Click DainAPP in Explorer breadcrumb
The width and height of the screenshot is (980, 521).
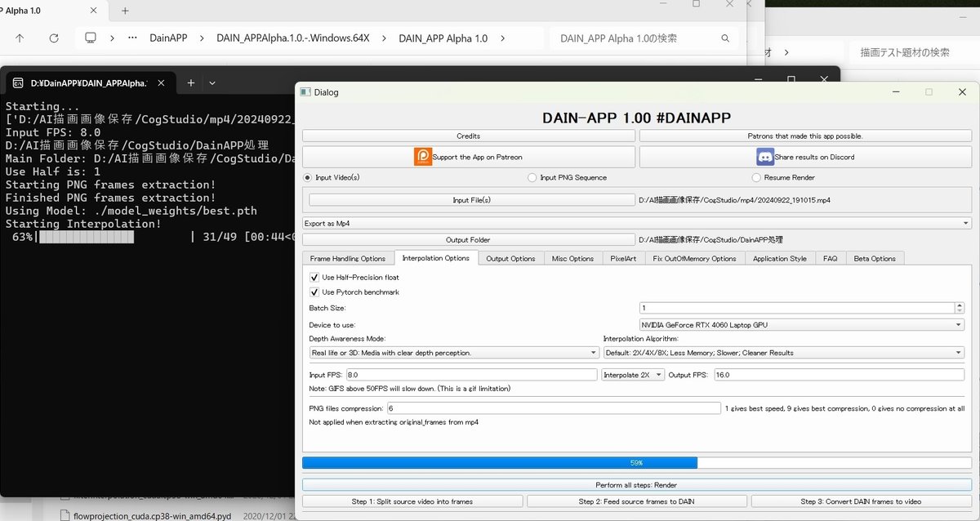click(x=167, y=38)
